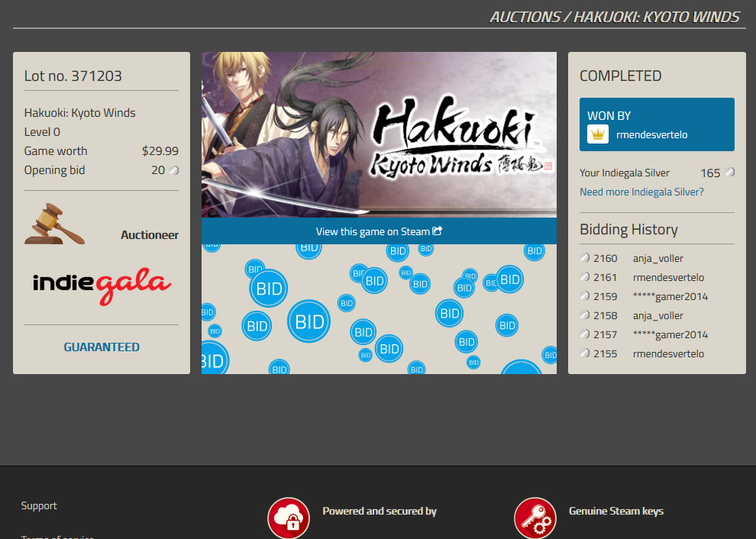
Task: Click the IndieGala logo
Action: click(x=102, y=286)
